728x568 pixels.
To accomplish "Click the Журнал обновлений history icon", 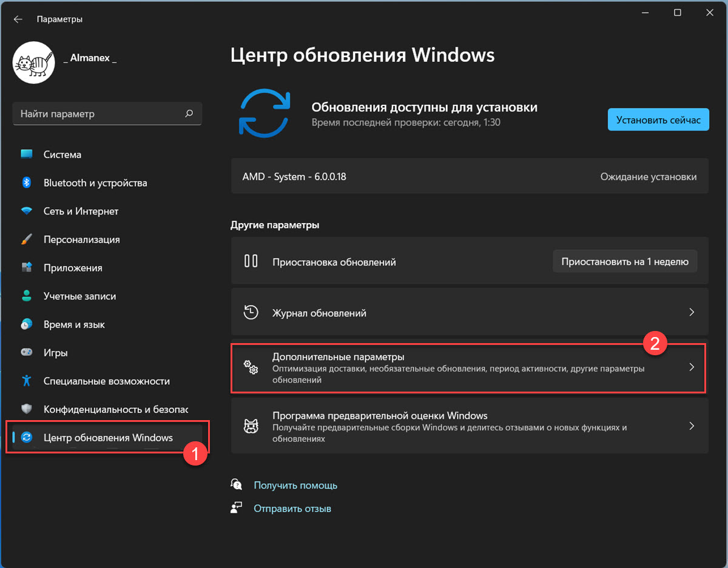I will coord(251,313).
